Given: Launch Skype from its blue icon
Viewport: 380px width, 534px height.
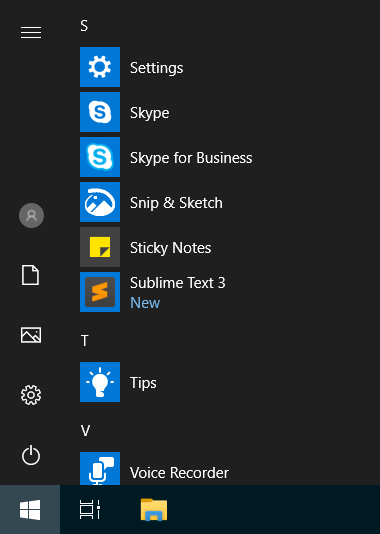Looking at the screenshot, I should point(100,112).
